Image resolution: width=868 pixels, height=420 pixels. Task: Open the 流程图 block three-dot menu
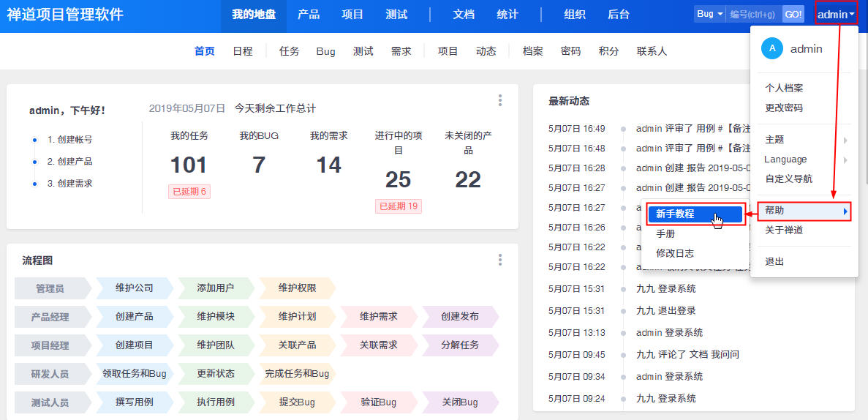500,260
